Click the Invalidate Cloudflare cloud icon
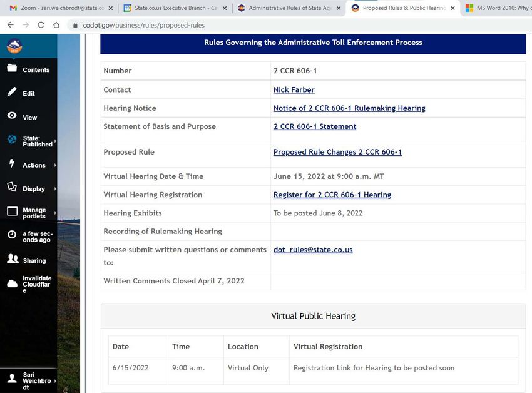Screen dimensions: 532x393 pos(13,283)
